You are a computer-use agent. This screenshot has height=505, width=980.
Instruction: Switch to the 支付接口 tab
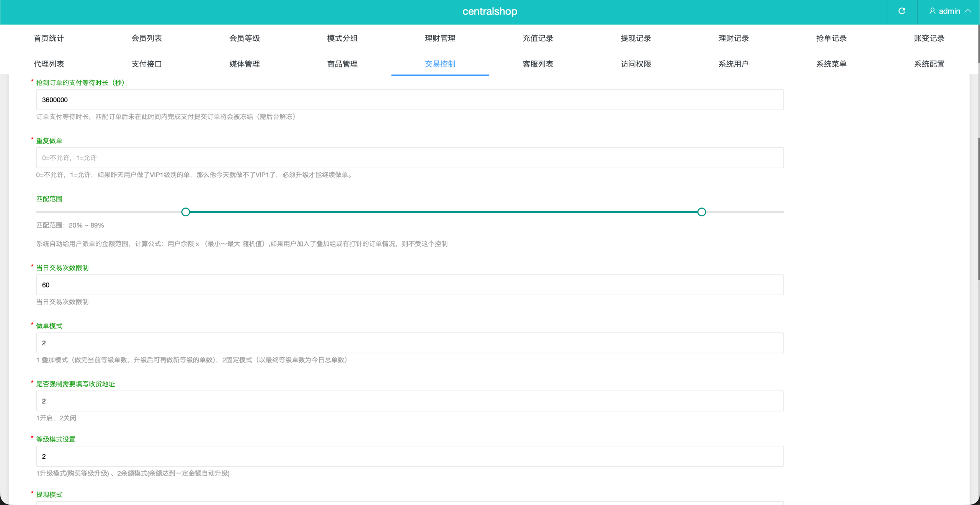[x=147, y=64]
